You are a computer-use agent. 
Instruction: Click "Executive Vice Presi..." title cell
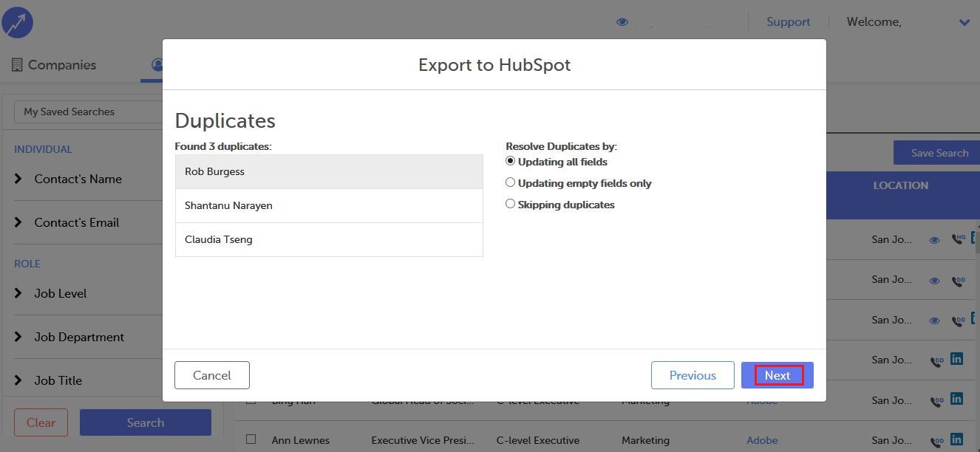[423, 440]
